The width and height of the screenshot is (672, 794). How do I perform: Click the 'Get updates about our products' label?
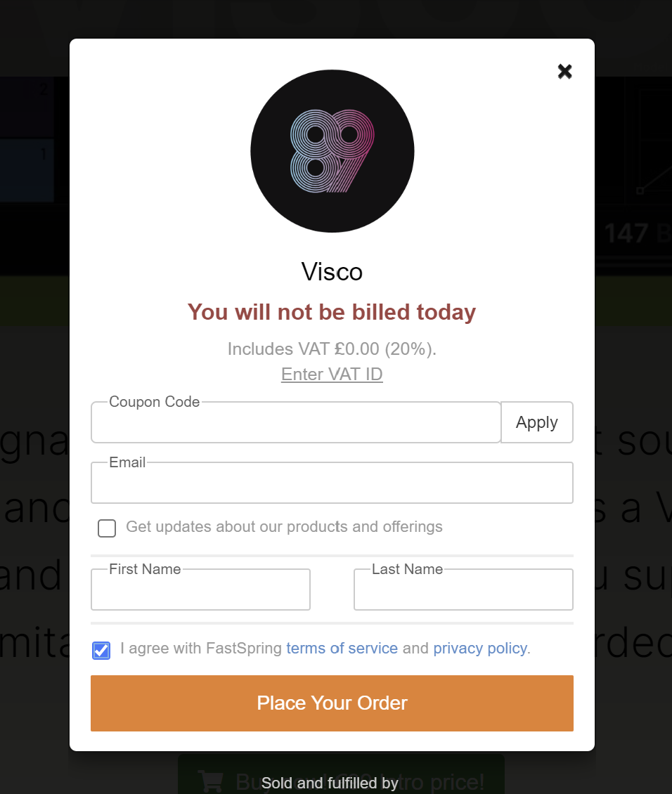coord(284,526)
